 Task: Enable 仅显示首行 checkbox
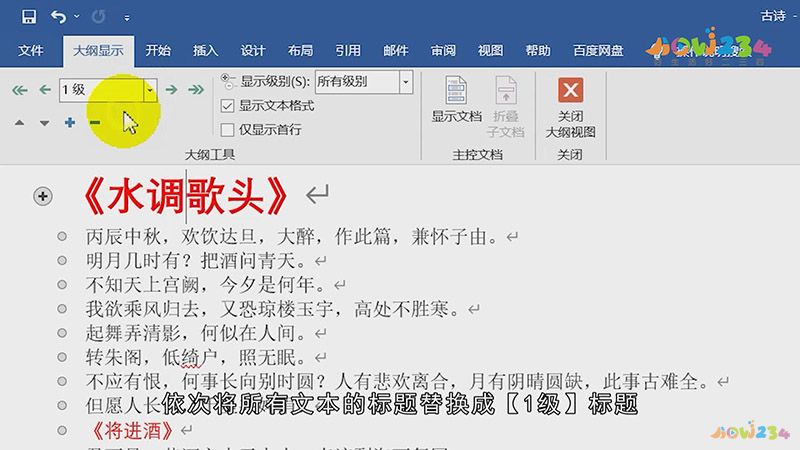[x=228, y=130]
